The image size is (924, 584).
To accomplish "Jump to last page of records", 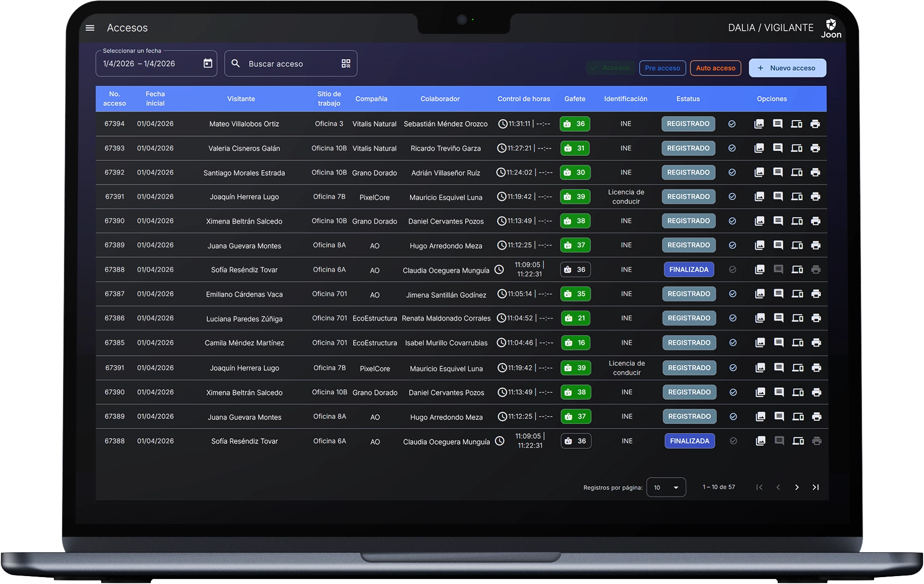I will pos(815,487).
